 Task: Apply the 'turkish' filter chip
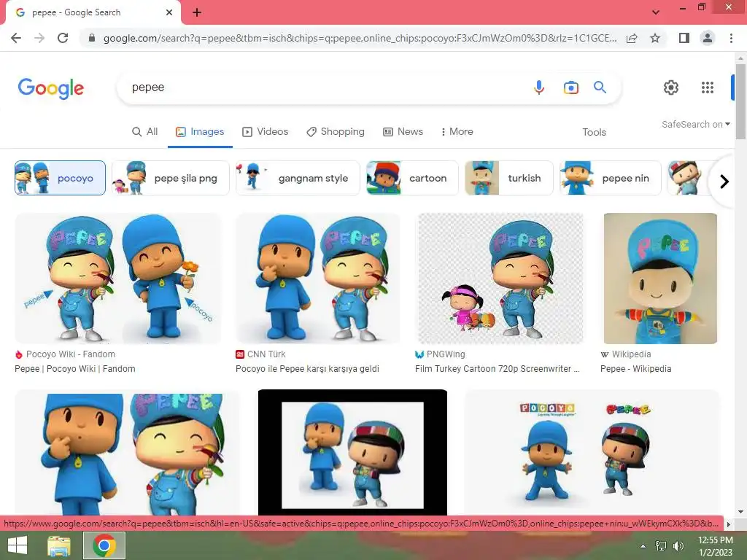pos(508,178)
